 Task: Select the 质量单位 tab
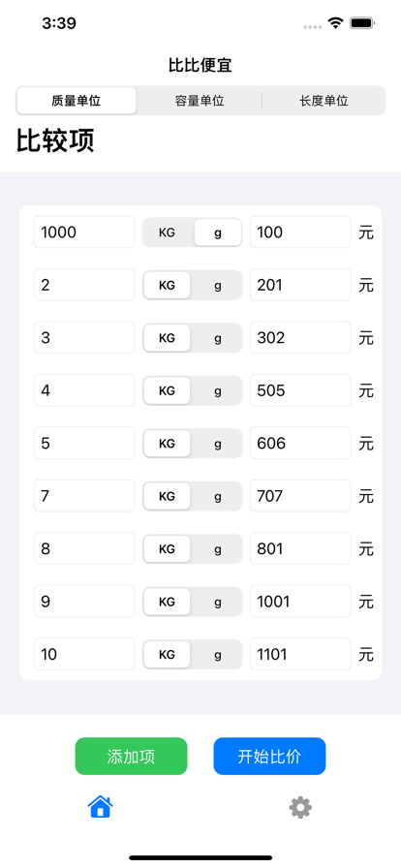(77, 101)
